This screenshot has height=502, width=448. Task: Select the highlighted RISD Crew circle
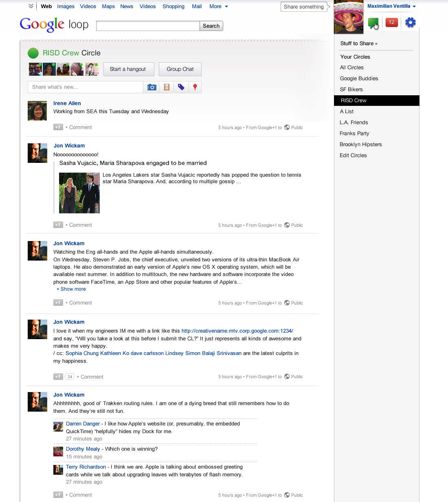point(377,101)
